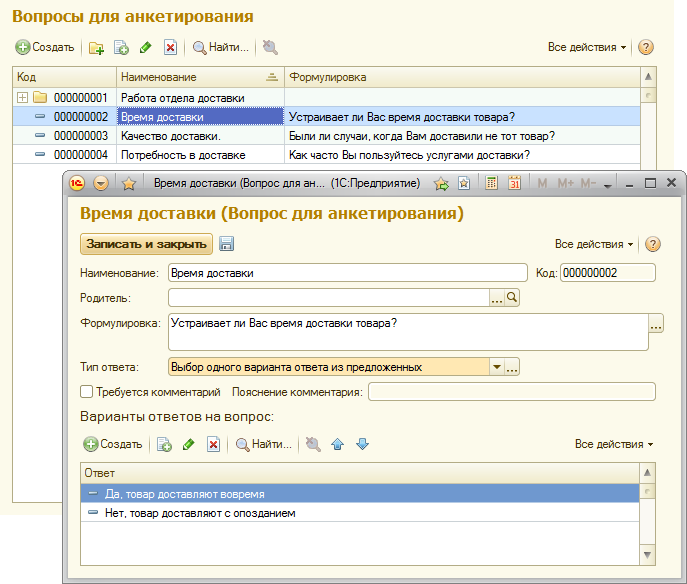Open the calculator icon in title bar
Viewport: 687px width, 584px height.
point(492,183)
